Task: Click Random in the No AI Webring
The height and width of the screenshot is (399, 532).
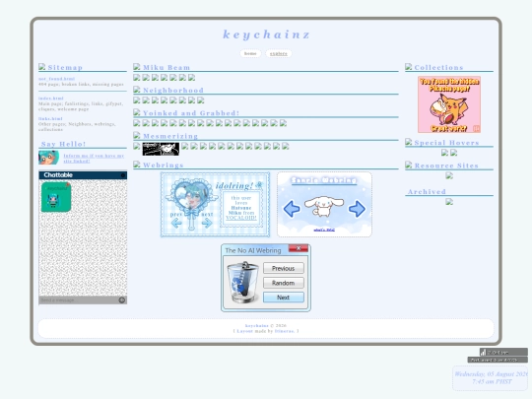Action: [284, 283]
